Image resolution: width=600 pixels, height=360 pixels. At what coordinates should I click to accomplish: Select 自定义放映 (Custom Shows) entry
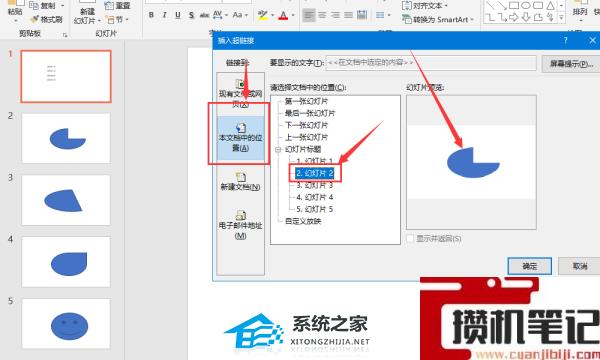tap(303, 221)
